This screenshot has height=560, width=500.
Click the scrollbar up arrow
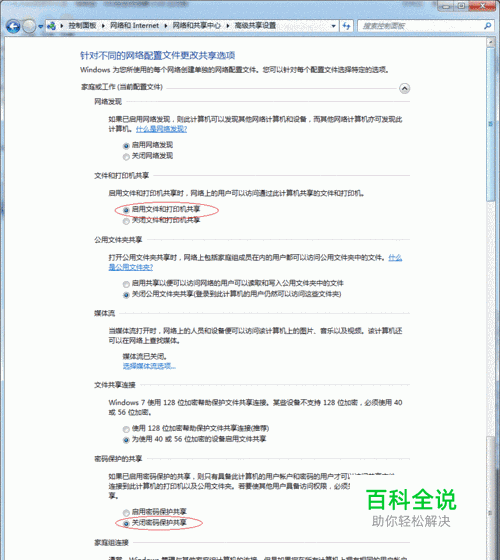pos(490,42)
